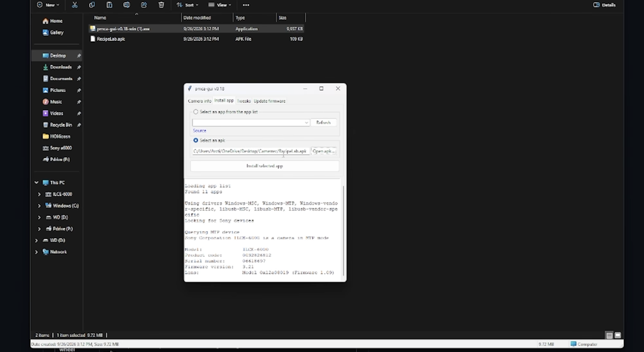Expand the WD (D:) node under This PC
Image resolution: width=644 pixels, height=352 pixels.
(40, 217)
